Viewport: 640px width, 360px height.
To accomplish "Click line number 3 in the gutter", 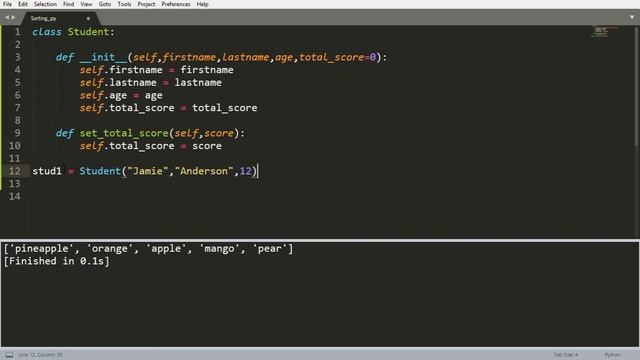I will [x=18, y=57].
